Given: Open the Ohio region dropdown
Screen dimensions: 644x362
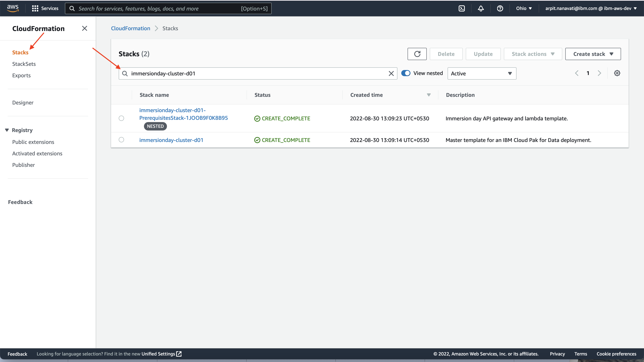Looking at the screenshot, I should point(524,8).
